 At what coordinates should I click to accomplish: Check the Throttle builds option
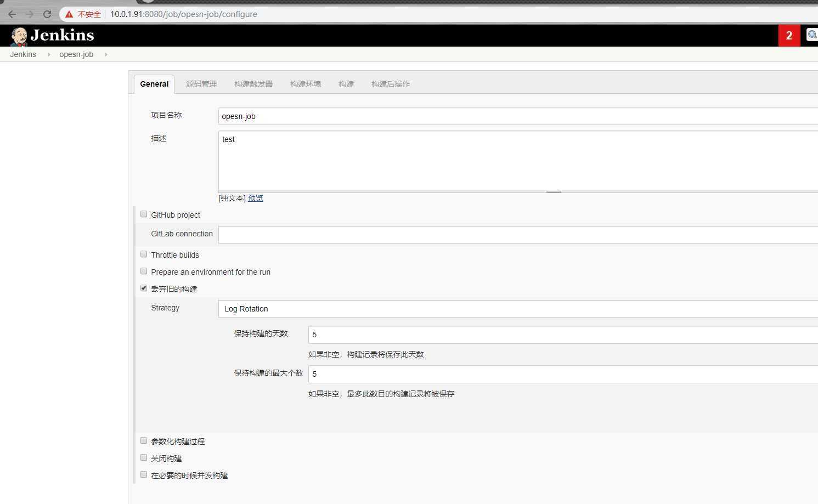[144, 254]
